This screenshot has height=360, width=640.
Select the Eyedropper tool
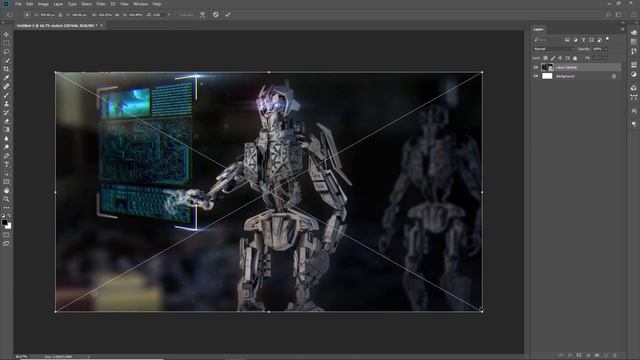[x=6, y=78]
